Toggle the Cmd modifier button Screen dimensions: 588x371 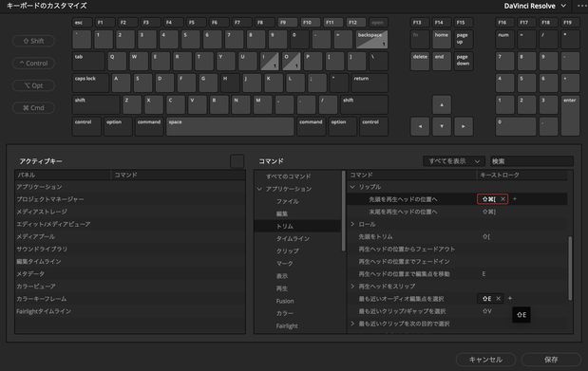[x=34, y=108]
